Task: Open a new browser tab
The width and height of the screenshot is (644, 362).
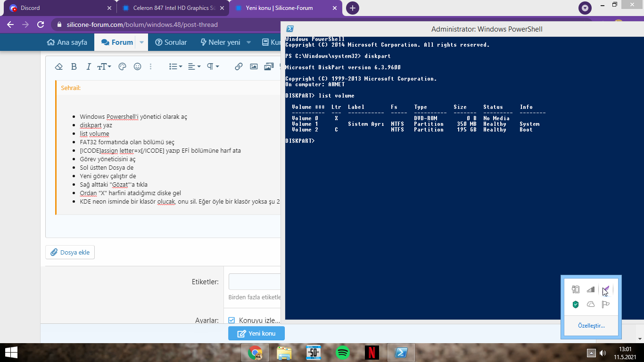Action: pyautogui.click(x=352, y=8)
